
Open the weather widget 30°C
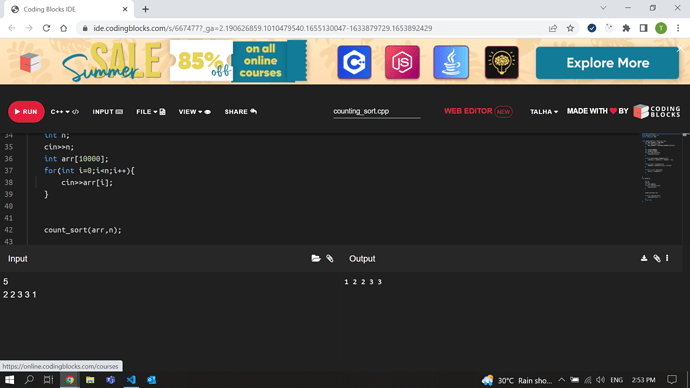coord(517,380)
